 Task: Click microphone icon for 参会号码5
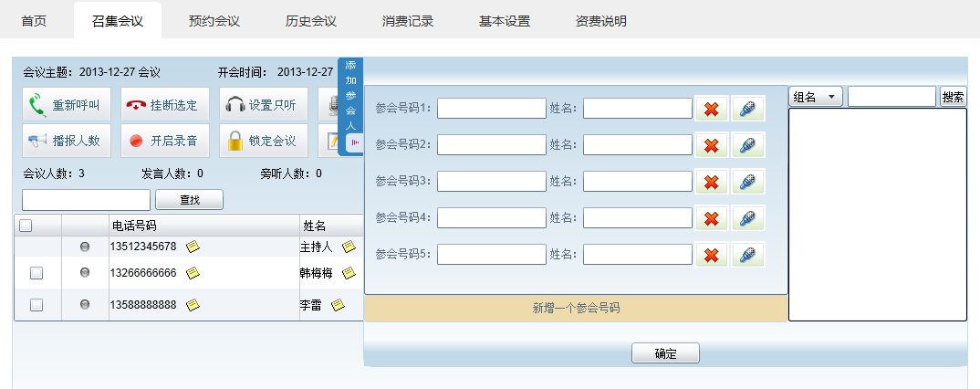point(748,255)
